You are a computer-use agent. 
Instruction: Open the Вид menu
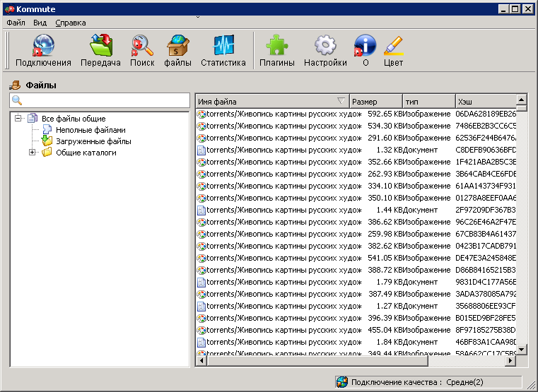pos(40,23)
